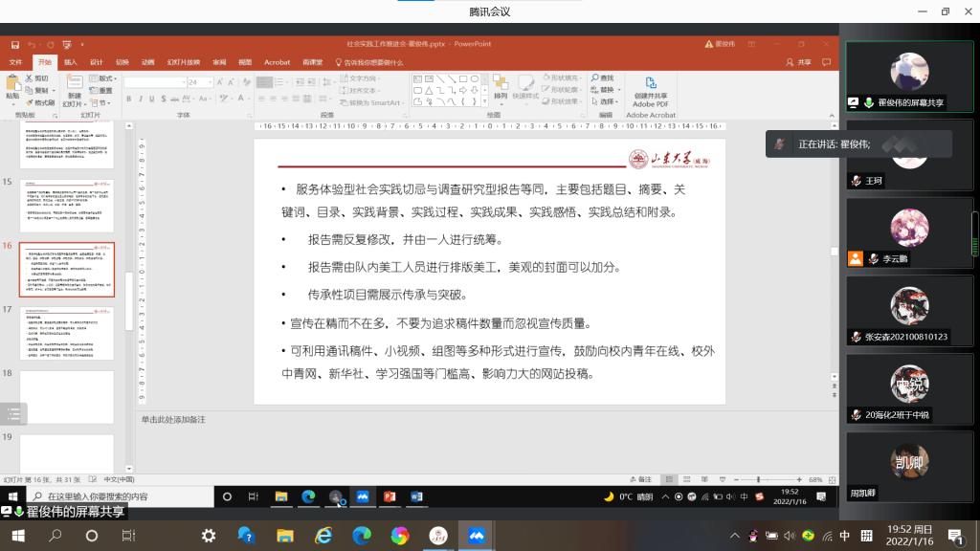Click the Share (共享) button
The width and height of the screenshot is (980, 551).
pos(799,62)
